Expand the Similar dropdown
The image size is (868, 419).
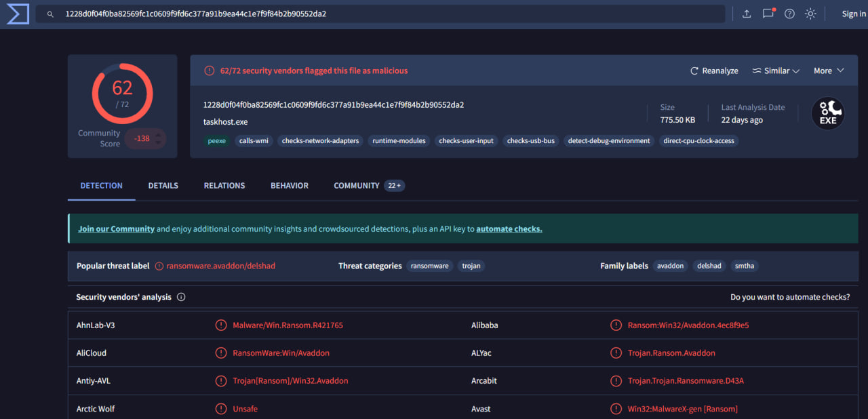click(x=776, y=71)
